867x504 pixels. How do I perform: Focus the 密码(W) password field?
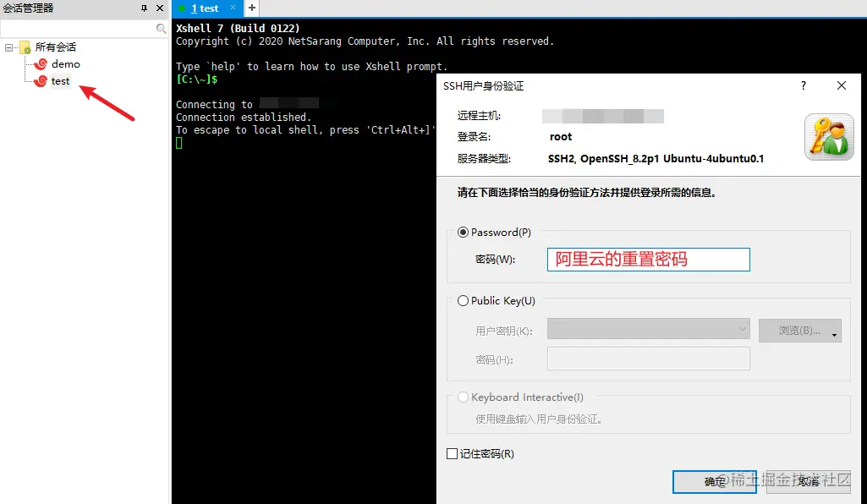[x=649, y=260]
